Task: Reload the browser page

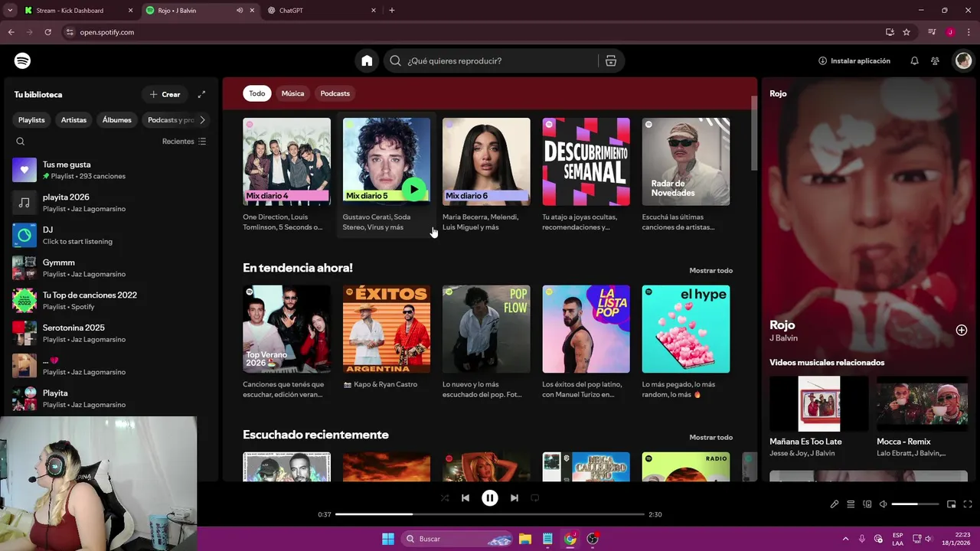Action: 47,32
